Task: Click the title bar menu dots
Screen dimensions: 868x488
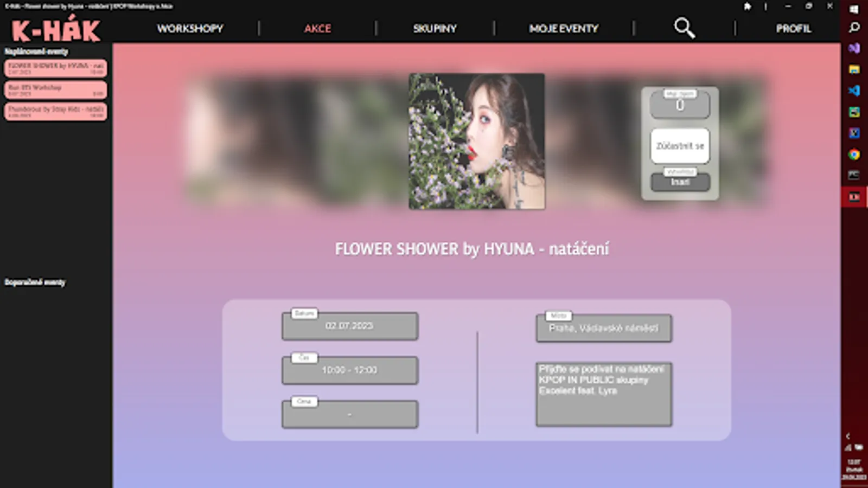Action: (x=765, y=7)
